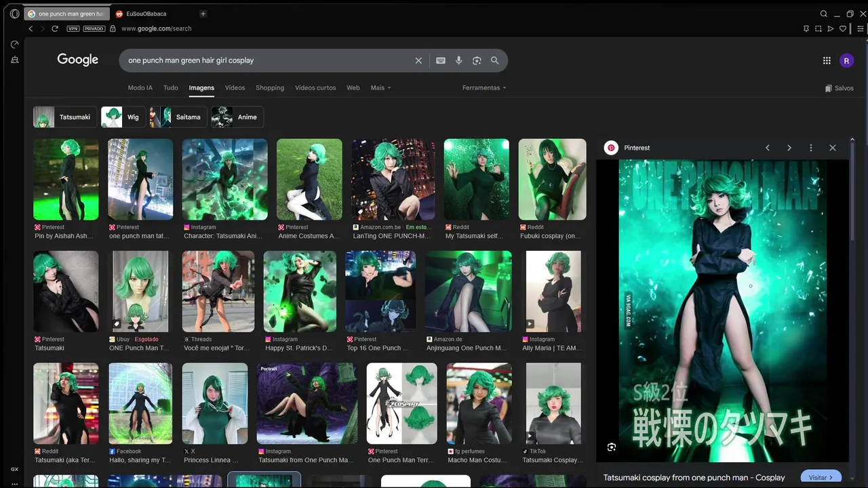The height and width of the screenshot is (488, 868).
Task: Search by image with Google Lens icon
Action: tap(477, 60)
